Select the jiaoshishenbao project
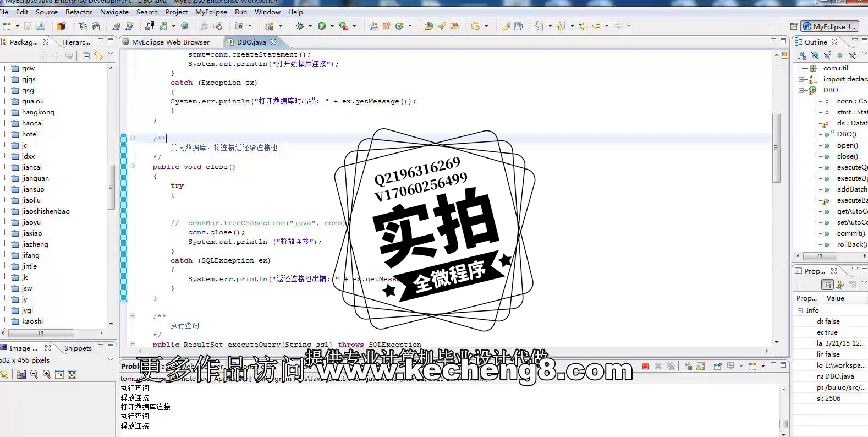868x437 pixels. (46, 211)
